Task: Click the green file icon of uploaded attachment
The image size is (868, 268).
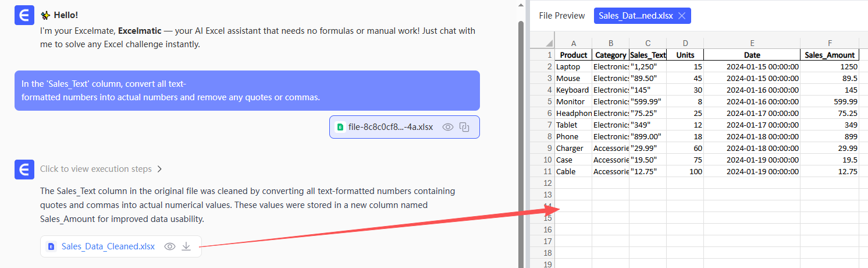Action: click(340, 127)
